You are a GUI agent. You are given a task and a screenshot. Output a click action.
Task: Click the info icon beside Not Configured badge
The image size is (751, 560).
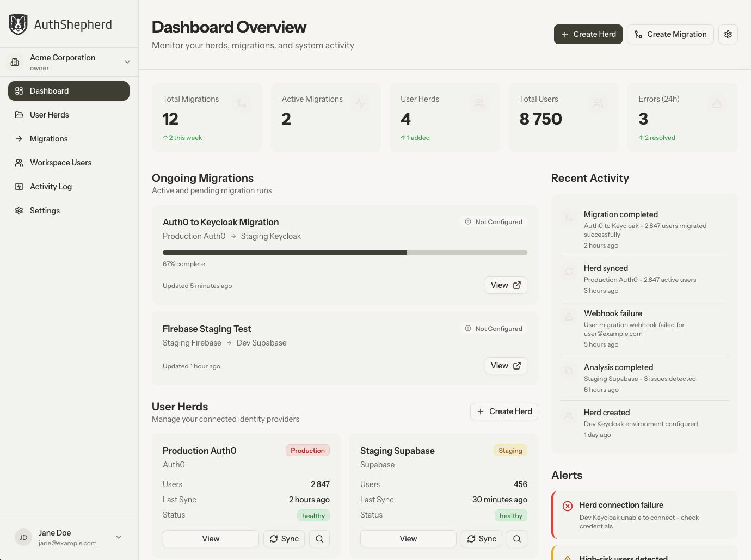[x=468, y=221]
